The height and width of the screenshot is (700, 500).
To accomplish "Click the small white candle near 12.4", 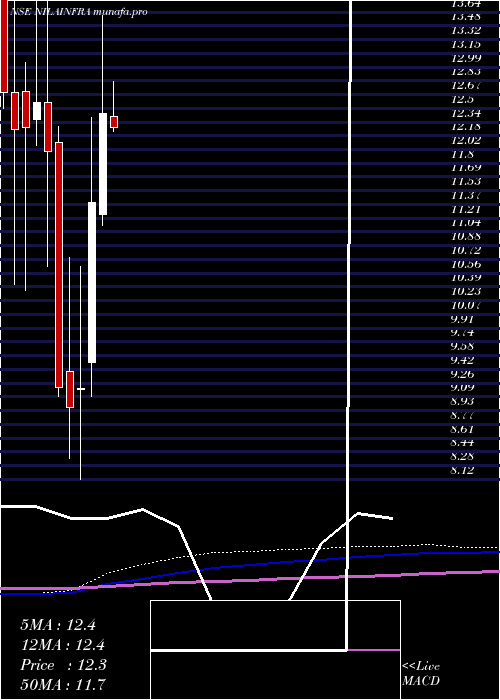I will [x=37, y=111].
